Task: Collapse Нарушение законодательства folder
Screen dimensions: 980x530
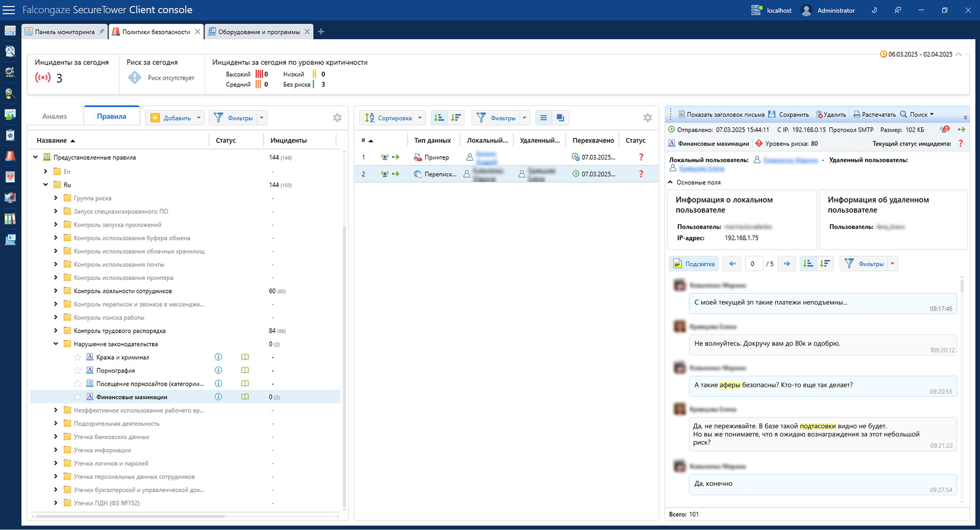Action: point(56,344)
